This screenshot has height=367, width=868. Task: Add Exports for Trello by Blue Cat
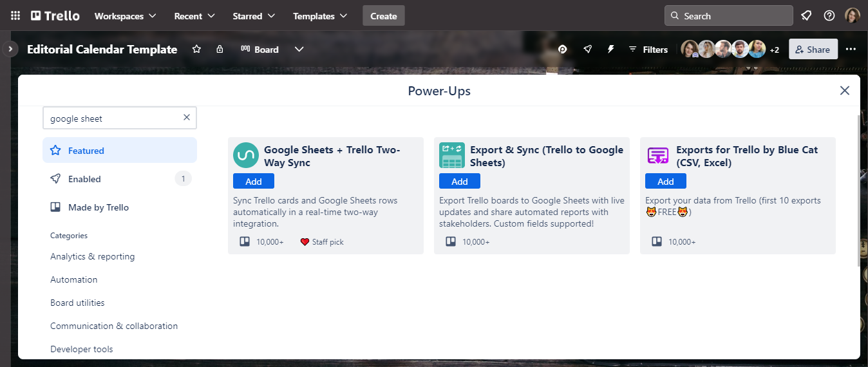tap(665, 182)
